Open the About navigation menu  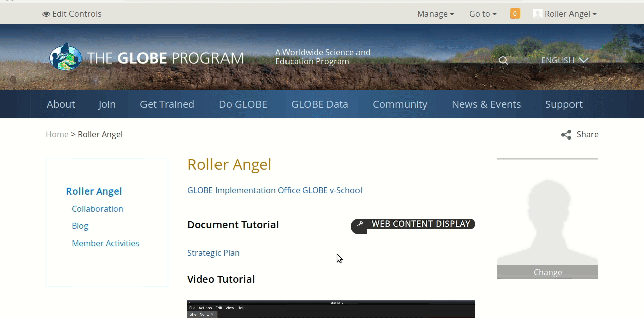point(61,104)
